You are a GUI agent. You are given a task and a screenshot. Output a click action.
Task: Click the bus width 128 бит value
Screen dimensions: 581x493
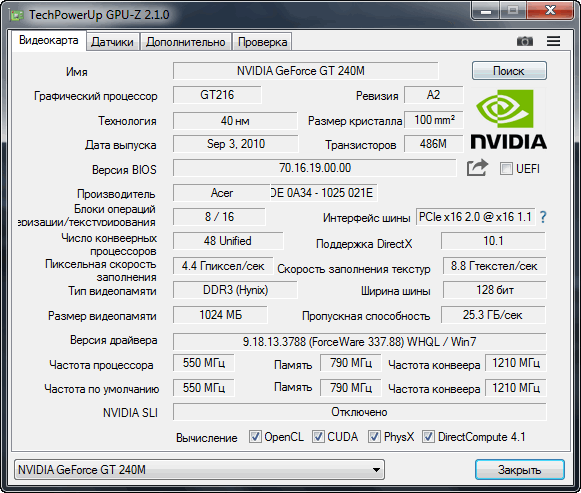pos(494,290)
